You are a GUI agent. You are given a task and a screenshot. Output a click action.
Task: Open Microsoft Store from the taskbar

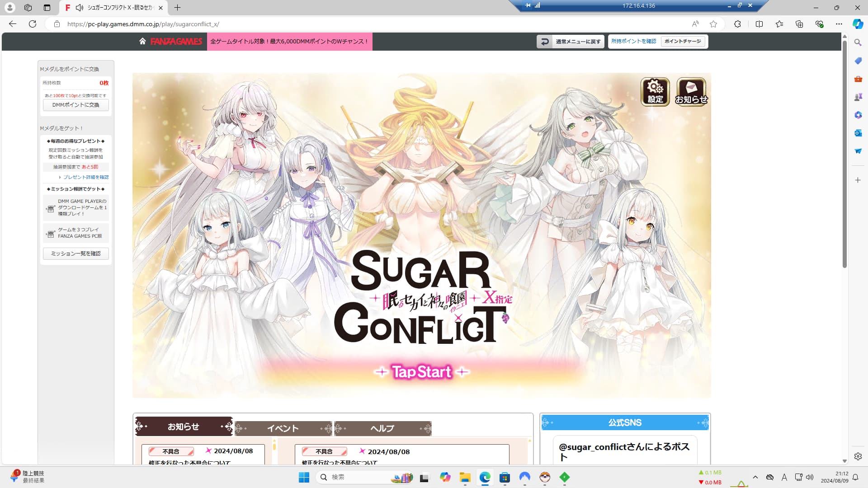[505, 477]
